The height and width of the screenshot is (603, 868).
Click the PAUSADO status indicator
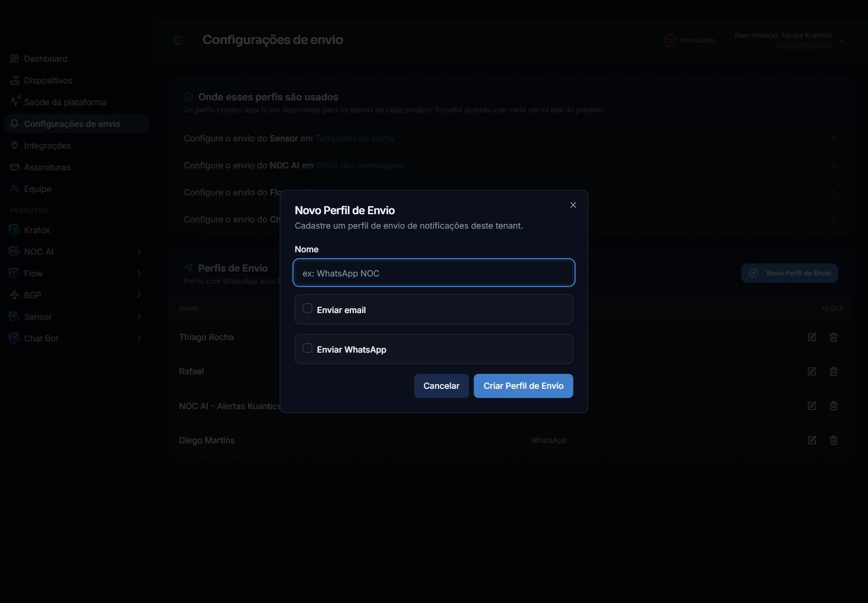click(689, 41)
